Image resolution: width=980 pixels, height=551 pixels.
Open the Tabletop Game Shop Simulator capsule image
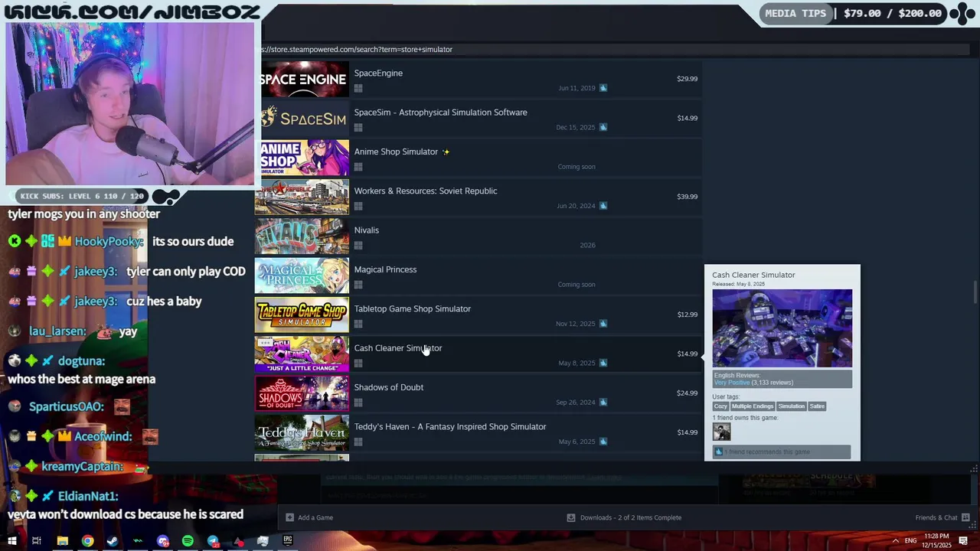pyautogui.click(x=302, y=315)
